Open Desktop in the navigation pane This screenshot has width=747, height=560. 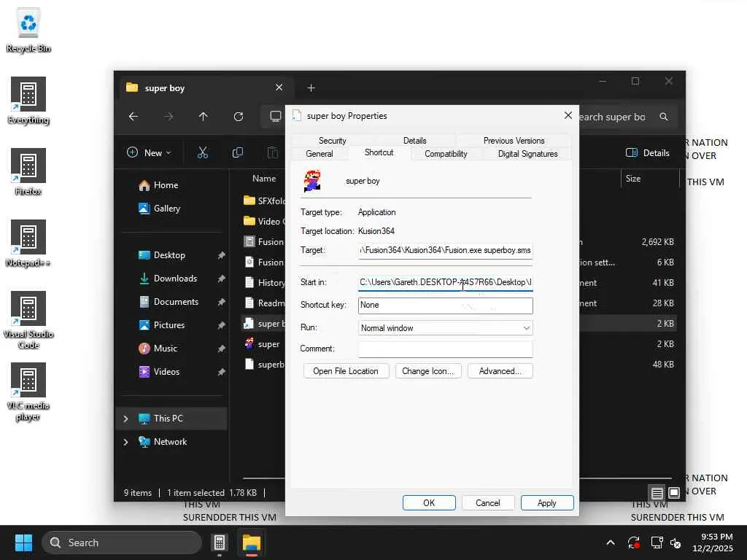tap(169, 255)
